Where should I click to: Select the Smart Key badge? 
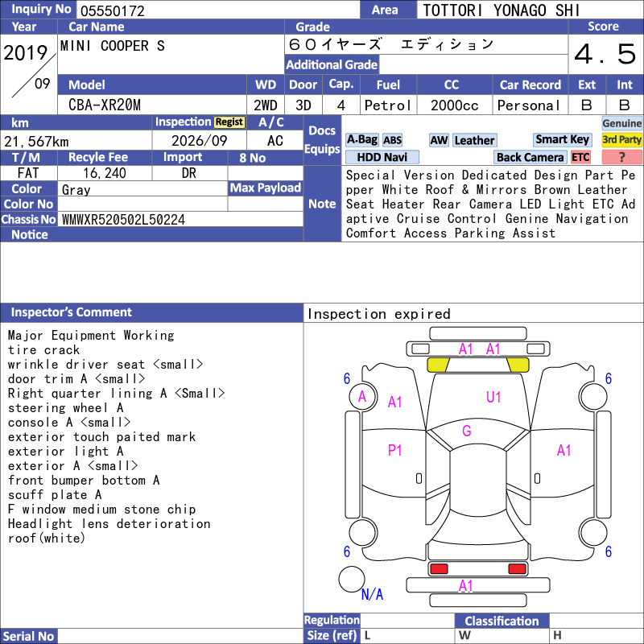pos(562,139)
